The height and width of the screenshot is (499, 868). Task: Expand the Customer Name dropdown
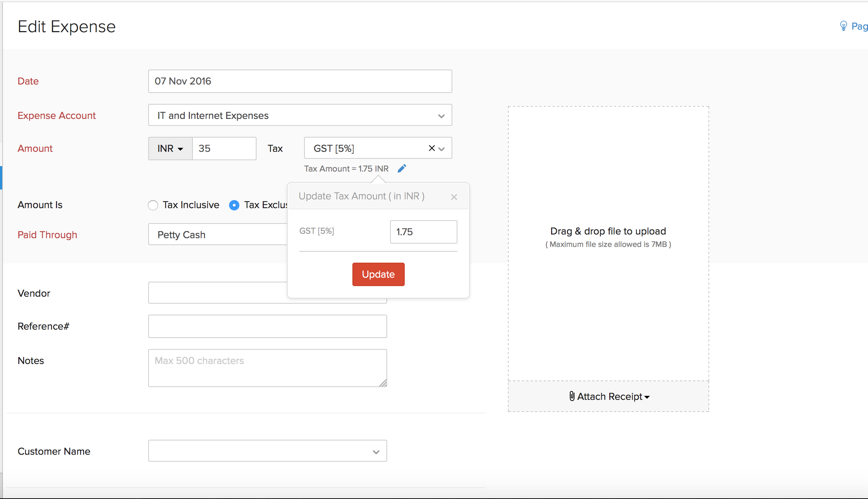coord(376,452)
